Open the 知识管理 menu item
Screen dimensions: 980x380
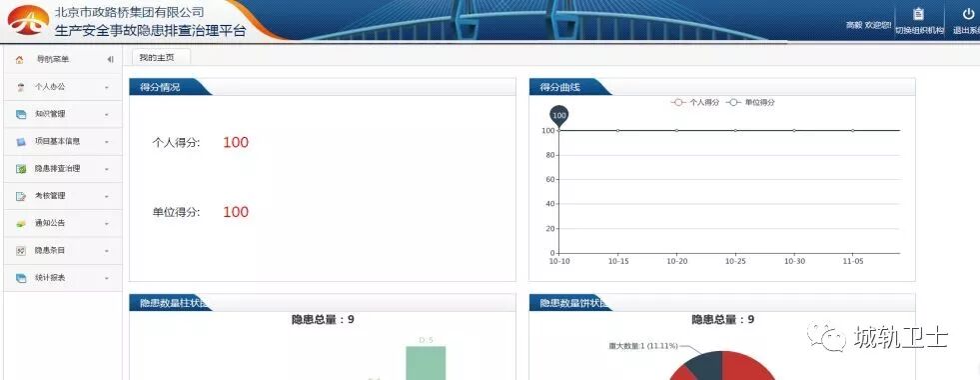[x=63, y=115]
